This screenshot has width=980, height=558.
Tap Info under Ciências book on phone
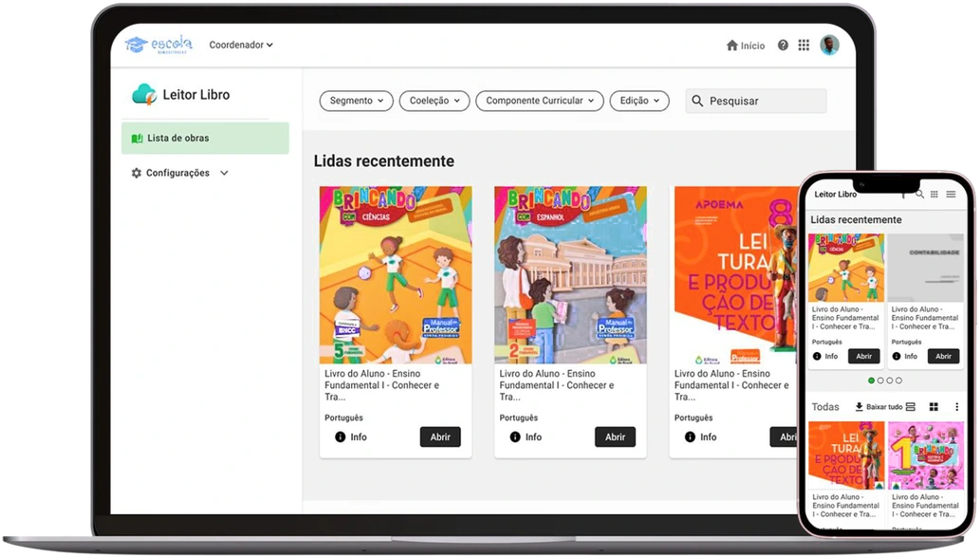click(x=825, y=356)
